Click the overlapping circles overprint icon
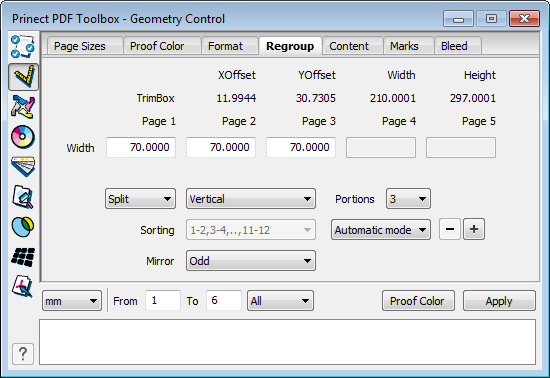The image size is (550, 378). tap(23, 227)
